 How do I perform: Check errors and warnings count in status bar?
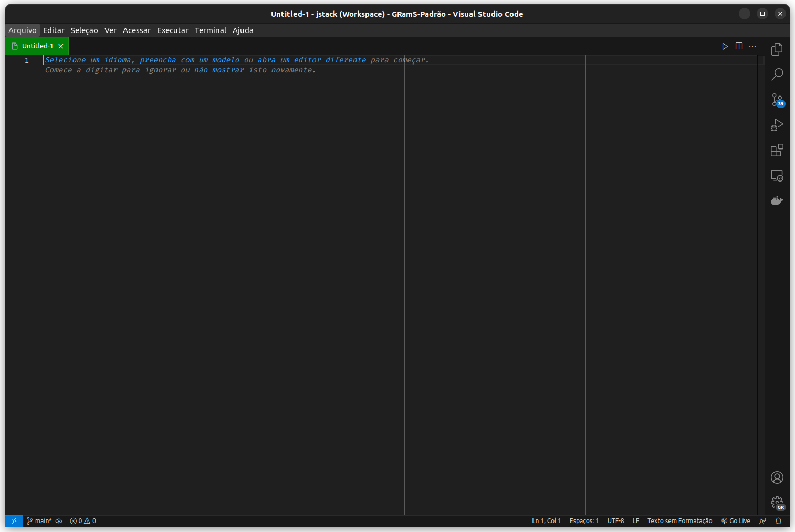click(82, 520)
